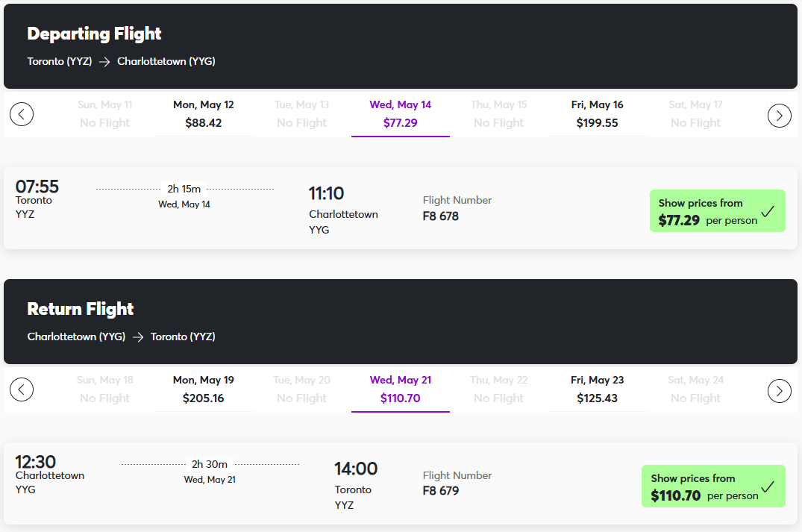Click Sun, May 11 No Flight date
The width and height of the screenshot is (802, 532).
(x=105, y=114)
